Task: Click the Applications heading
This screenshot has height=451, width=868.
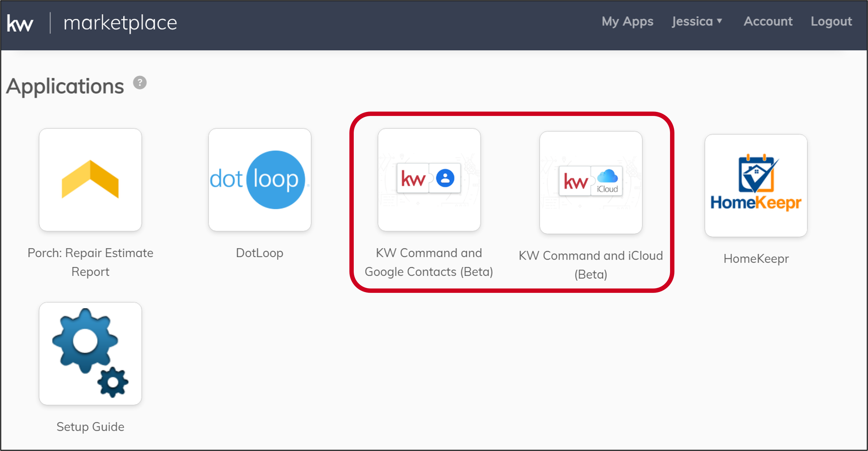Action: pyautogui.click(x=65, y=86)
